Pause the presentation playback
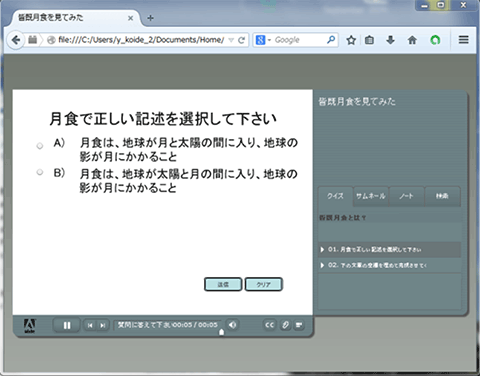The height and width of the screenshot is (376, 480). click(x=67, y=325)
